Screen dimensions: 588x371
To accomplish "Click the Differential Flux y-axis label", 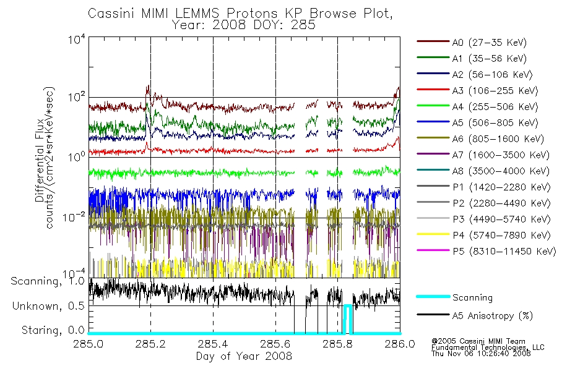I will [x=40, y=160].
